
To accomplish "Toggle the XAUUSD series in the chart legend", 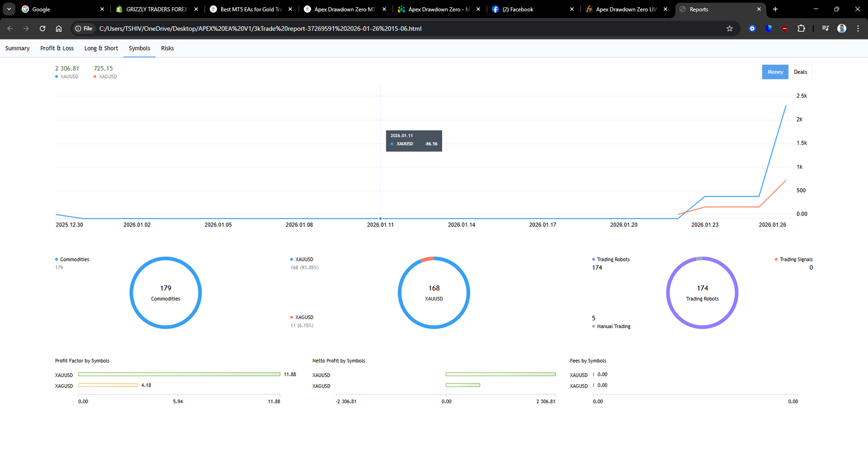I will tap(67, 76).
